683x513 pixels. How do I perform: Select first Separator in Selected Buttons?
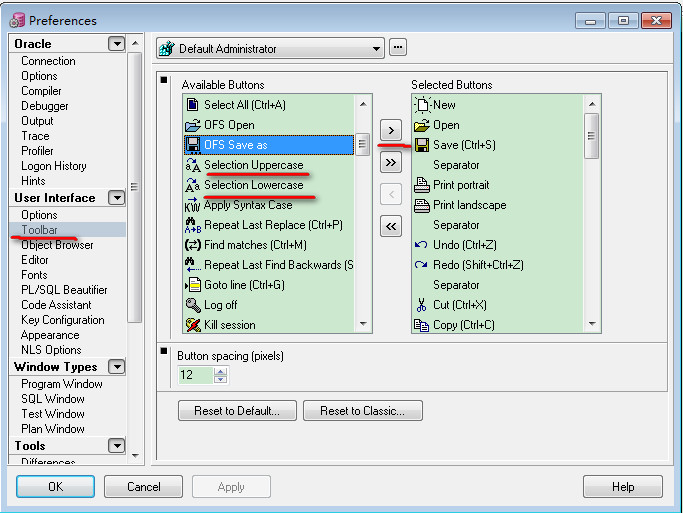point(456,165)
